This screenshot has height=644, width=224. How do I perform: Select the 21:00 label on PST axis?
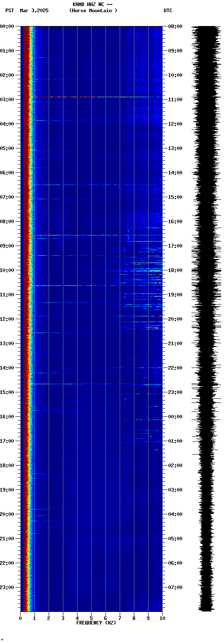pyautogui.click(x=7, y=539)
